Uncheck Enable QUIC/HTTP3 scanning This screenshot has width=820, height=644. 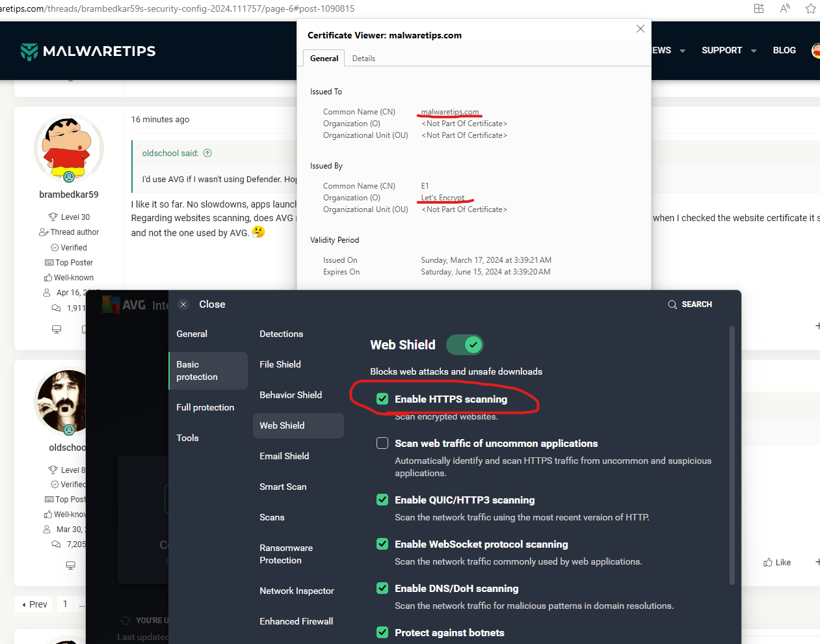pos(382,500)
